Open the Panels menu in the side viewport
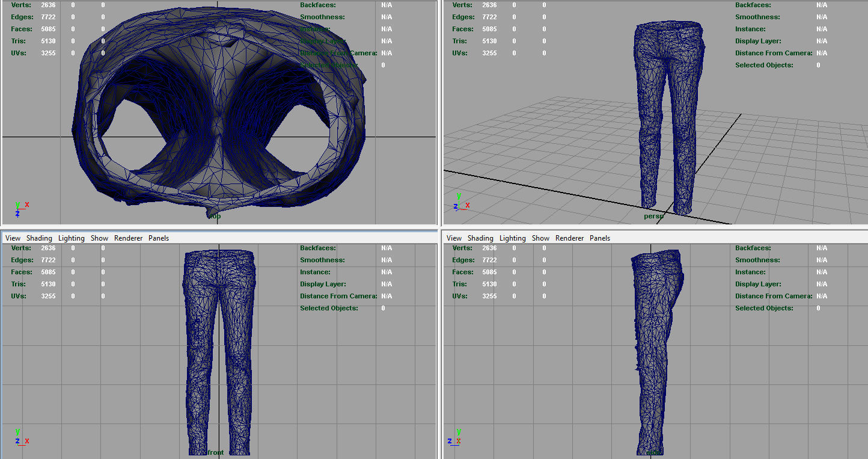Image resolution: width=868 pixels, height=459 pixels. 600,238
